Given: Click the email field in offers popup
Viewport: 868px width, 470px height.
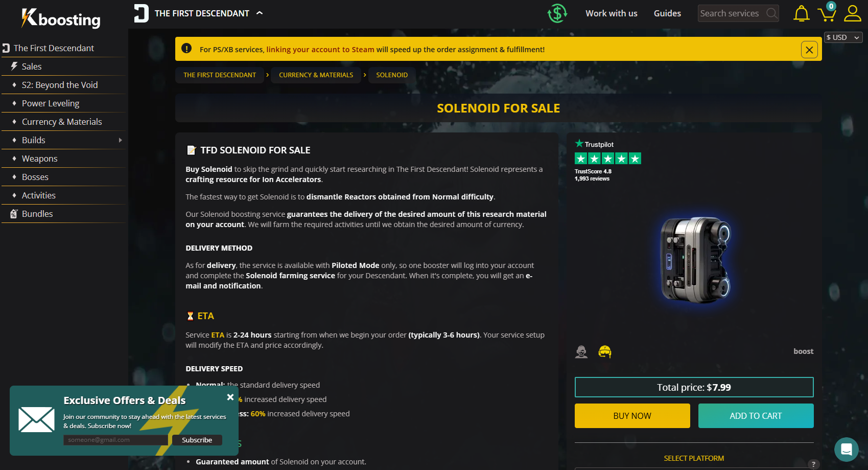Looking at the screenshot, I should pyautogui.click(x=115, y=440).
